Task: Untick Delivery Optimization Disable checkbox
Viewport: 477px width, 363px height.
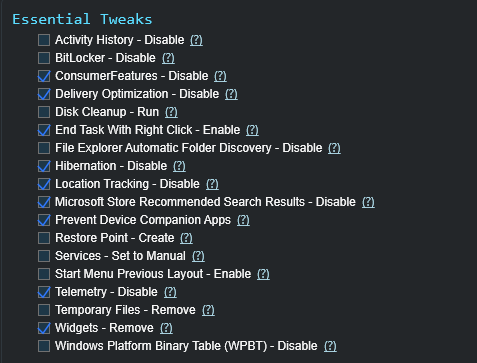Action: point(44,94)
